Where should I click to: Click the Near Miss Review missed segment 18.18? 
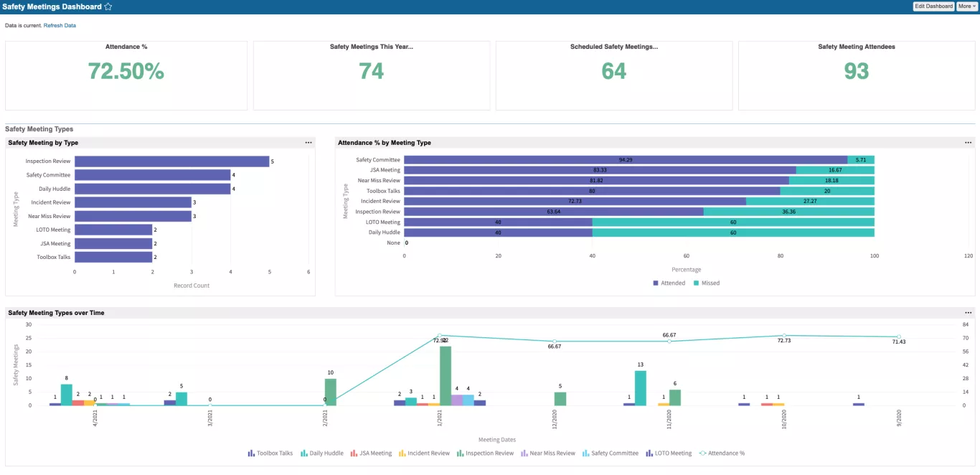point(831,181)
